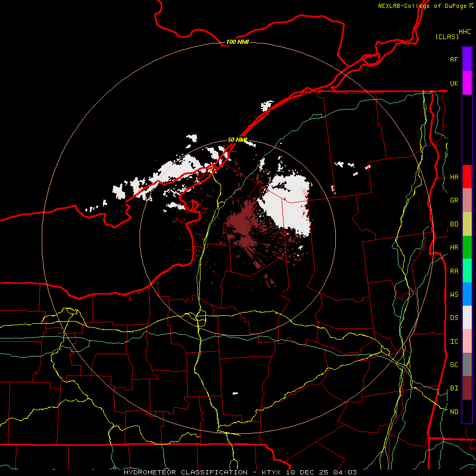Click the BI legend label

coord(454,388)
